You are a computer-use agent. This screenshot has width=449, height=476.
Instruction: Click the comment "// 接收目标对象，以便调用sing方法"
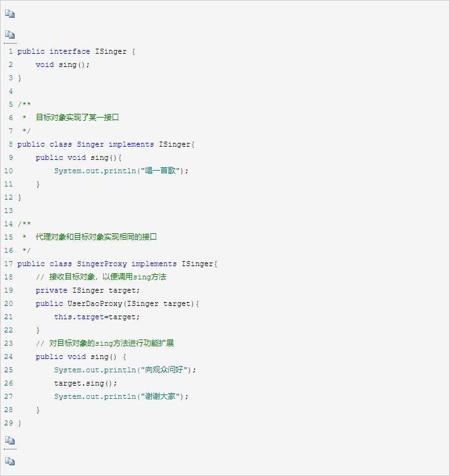[101, 277]
